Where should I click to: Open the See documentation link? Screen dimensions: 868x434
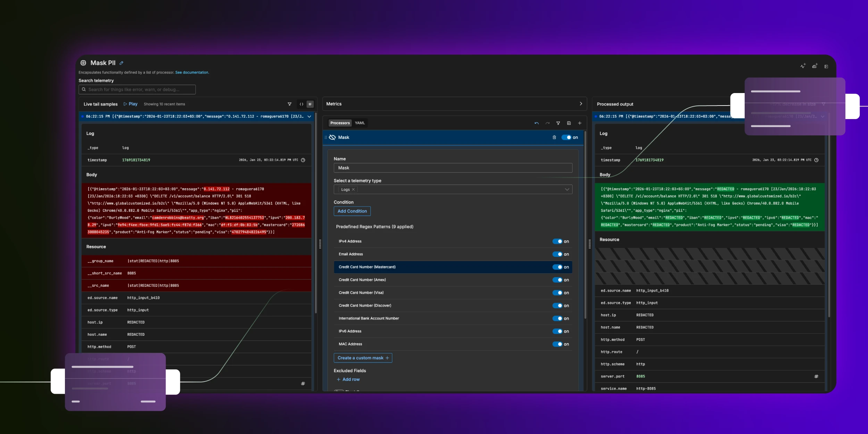(192, 72)
